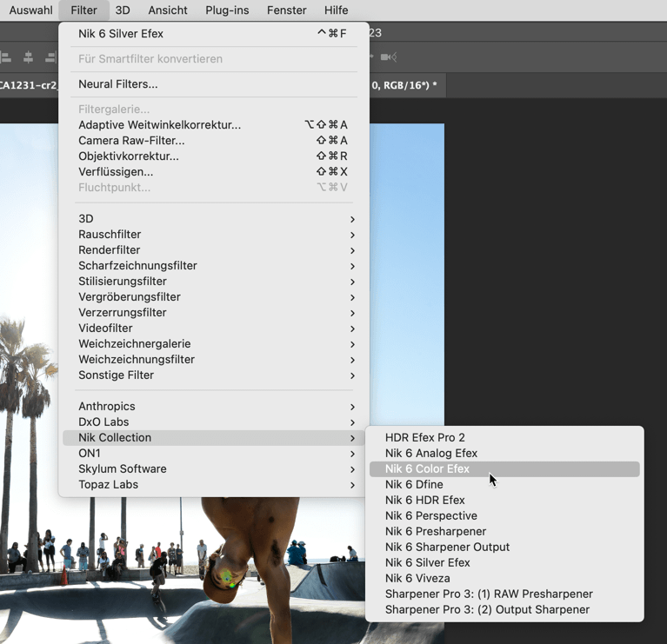Launch Nik 6 Sharpener Output
Image resolution: width=667 pixels, height=644 pixels.
(504, 548)
